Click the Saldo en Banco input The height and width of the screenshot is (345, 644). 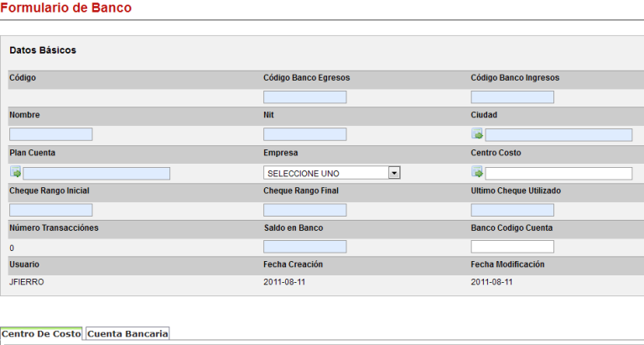pyautogui.click(x=304, y=247)
